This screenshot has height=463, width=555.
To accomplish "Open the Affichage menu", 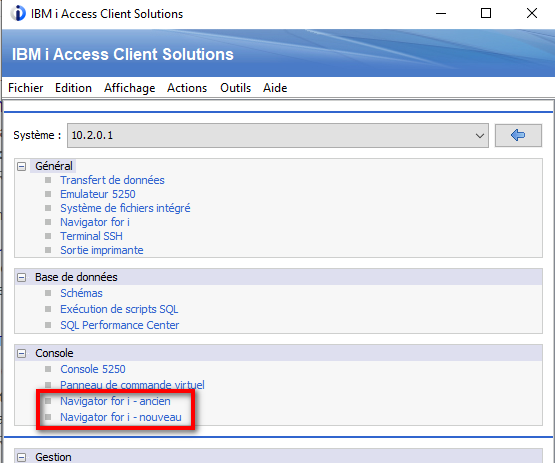I will pyautogui.click(x=130, y=88).
